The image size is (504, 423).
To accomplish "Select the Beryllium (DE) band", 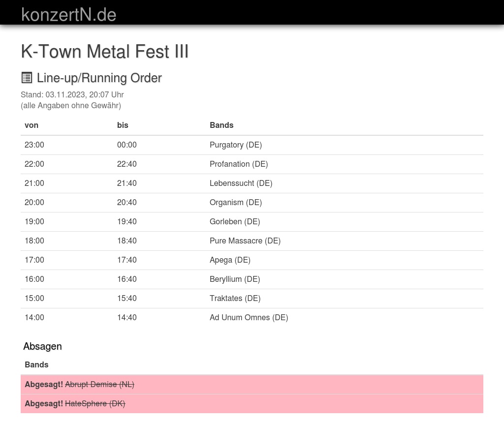I will click(234, 279).
